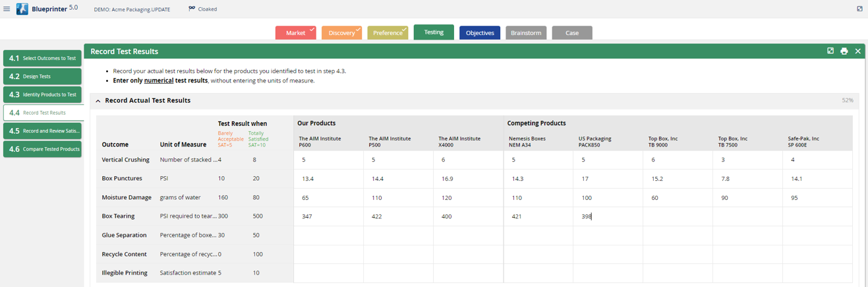The width and height of the screenshot is (868, 287).
Task: Export the Record Test Results panel
Action: click(x=830, y=51)
